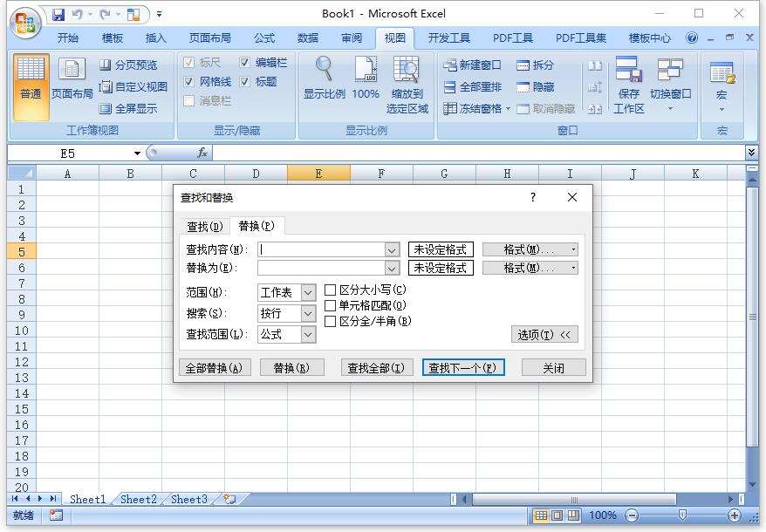Screen dimensions: 766x532
Task: Hide the current window (隐藏)
Action: (x=536, y=87)
